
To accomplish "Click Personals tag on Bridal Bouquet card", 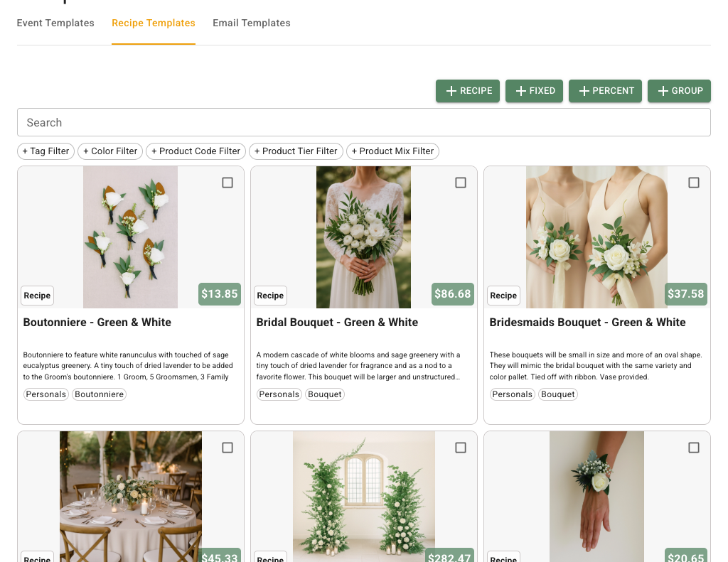I will 279,394.
